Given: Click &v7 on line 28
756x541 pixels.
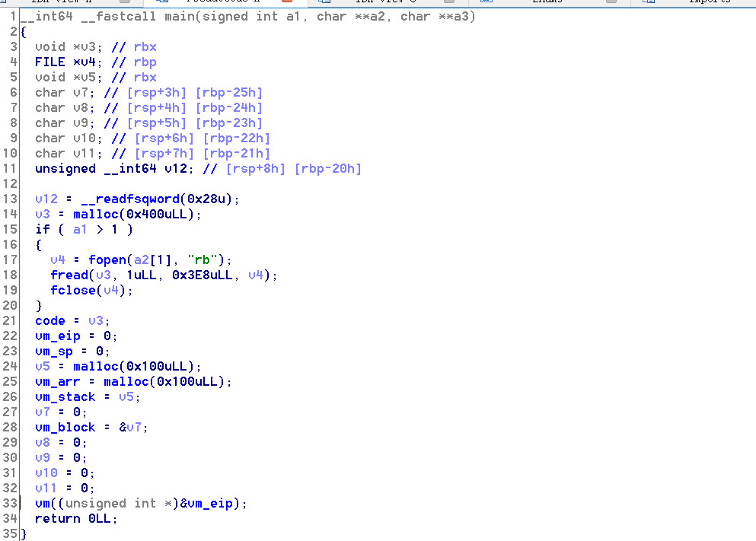Looking at the screenshot, I should 130,428.
